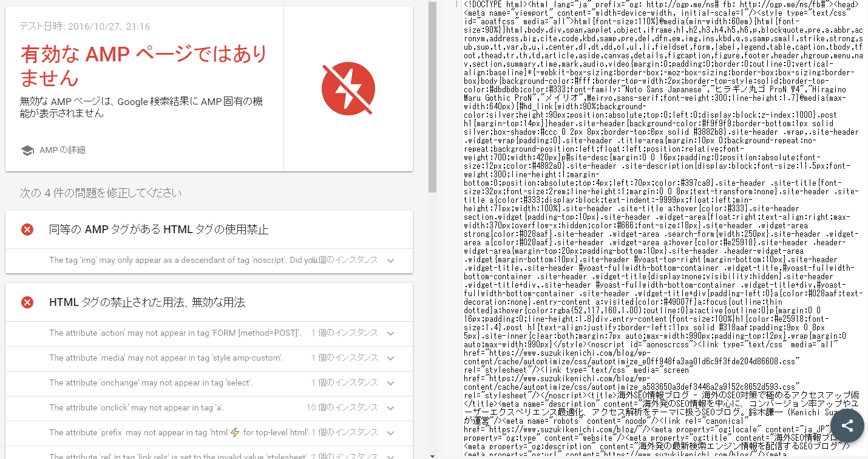Expand the attribute 'prefix' html tag row
The width and height of the screenshot is (868, 459).
click(x=209, y=433)
